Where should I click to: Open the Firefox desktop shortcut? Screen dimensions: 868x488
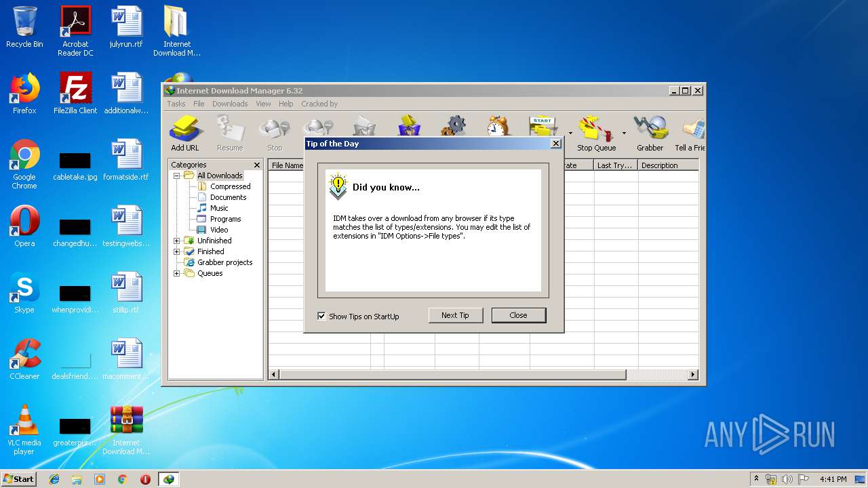(x=24, y=94)
